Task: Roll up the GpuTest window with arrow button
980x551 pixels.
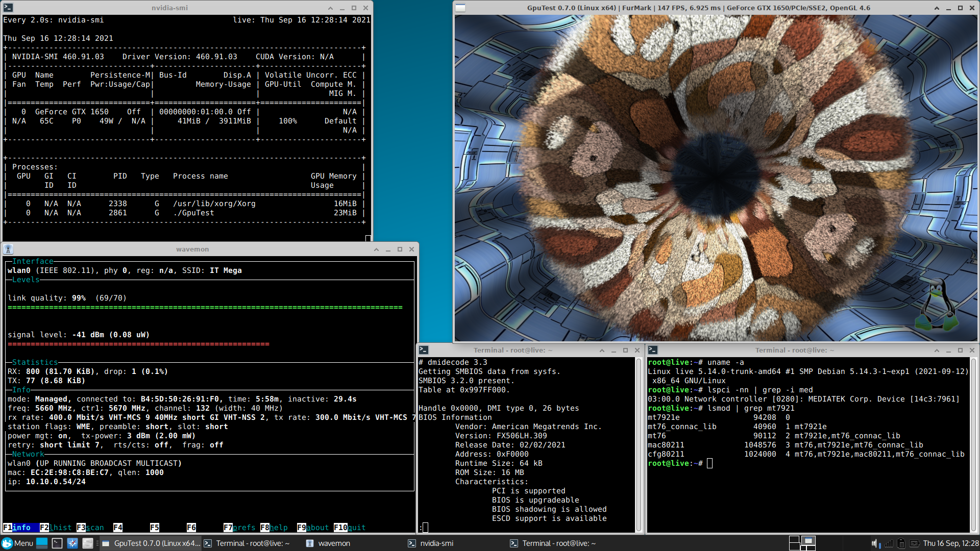Action: click(937, 8)
